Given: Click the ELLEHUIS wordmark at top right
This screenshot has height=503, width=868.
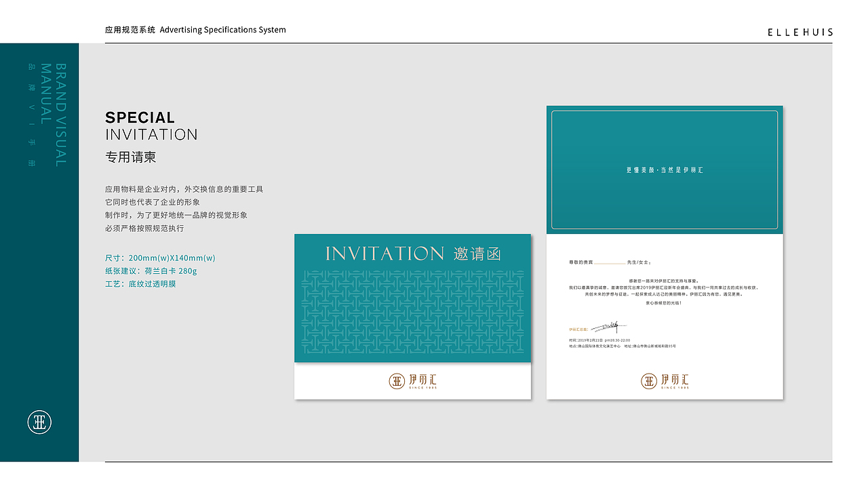Looking at the screenshot, I should tap(800, 32).
